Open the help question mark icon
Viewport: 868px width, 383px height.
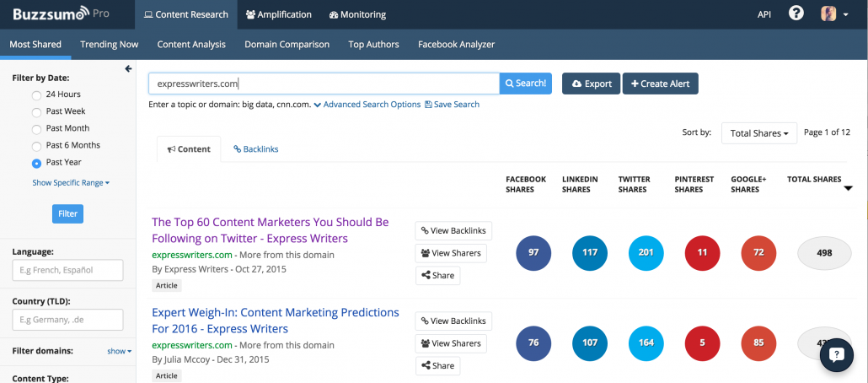pos(796,13)
